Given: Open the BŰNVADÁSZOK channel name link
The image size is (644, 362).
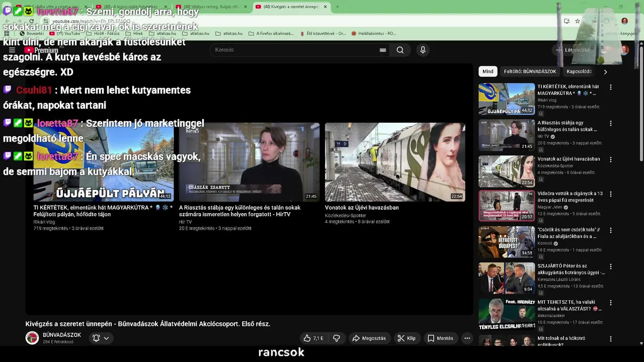Looking at the screenshot, I should (x=62, y=335).
